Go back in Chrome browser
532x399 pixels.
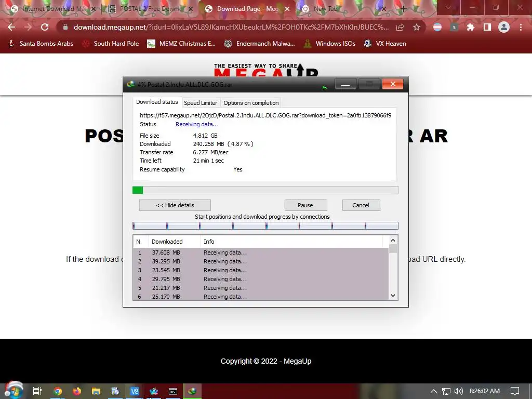(11, 27)
